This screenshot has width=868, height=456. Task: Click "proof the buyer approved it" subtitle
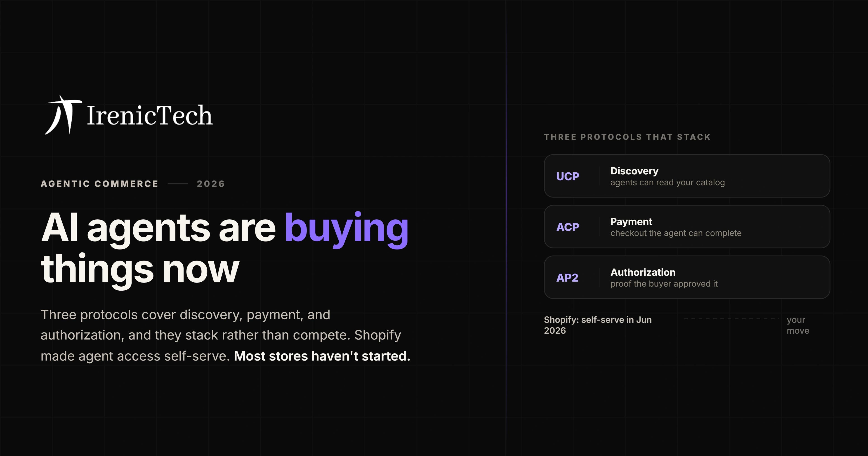click(x=664, y=284)
